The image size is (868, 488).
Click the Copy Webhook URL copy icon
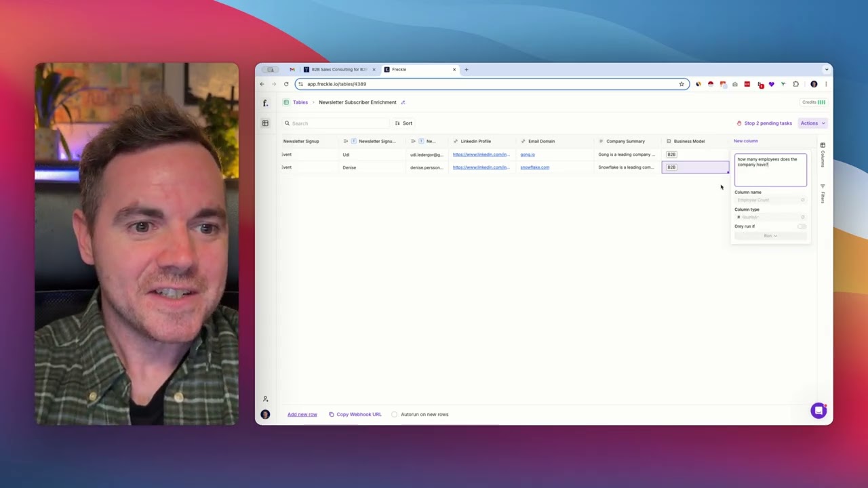pos(332,414)
